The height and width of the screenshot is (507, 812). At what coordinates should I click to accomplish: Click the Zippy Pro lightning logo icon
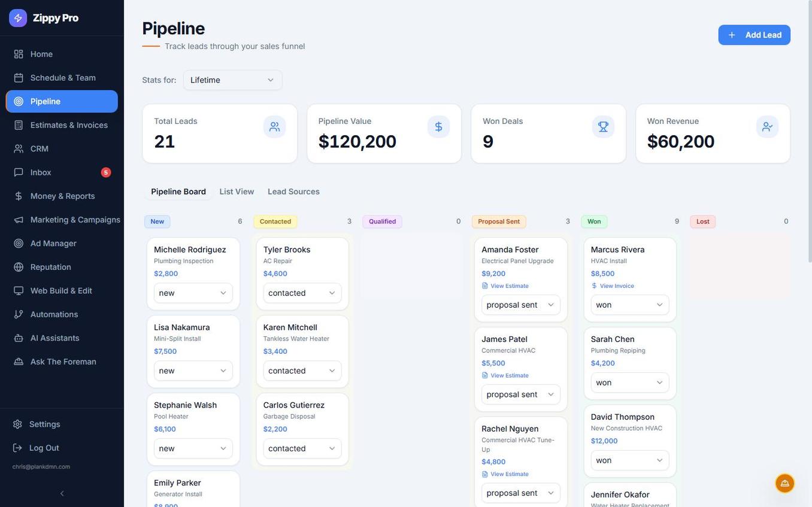pyautogui.click(x=18, y=18)
